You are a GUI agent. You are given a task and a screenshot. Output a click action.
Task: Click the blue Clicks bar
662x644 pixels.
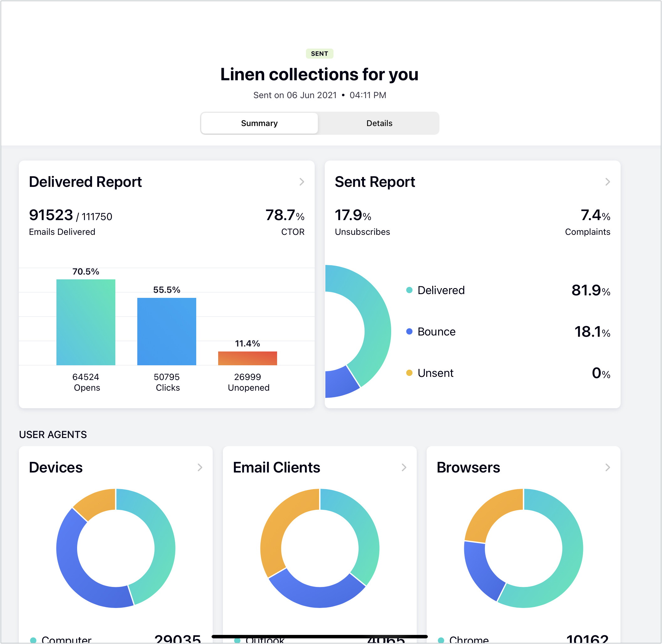click(x=166, y=331)
